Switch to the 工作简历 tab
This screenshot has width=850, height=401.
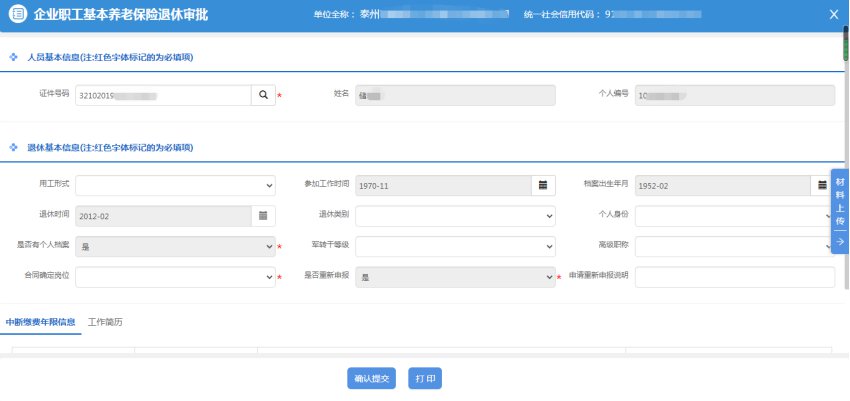pos(105,322)
